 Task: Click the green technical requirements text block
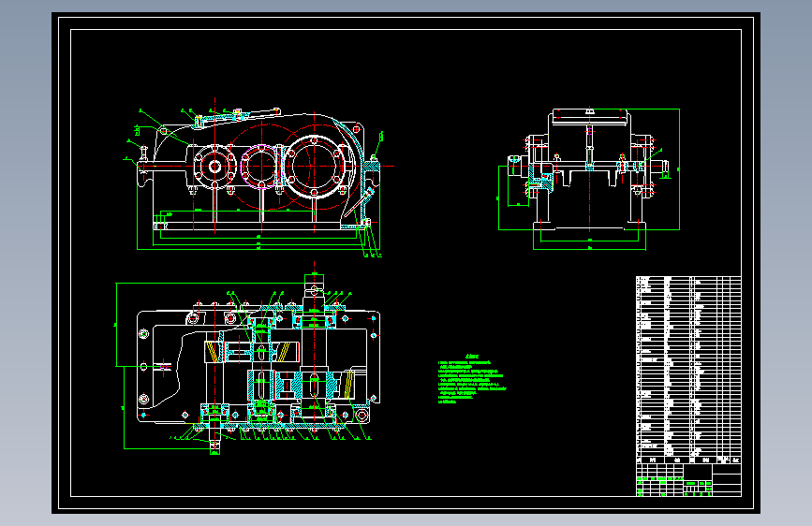472,379
